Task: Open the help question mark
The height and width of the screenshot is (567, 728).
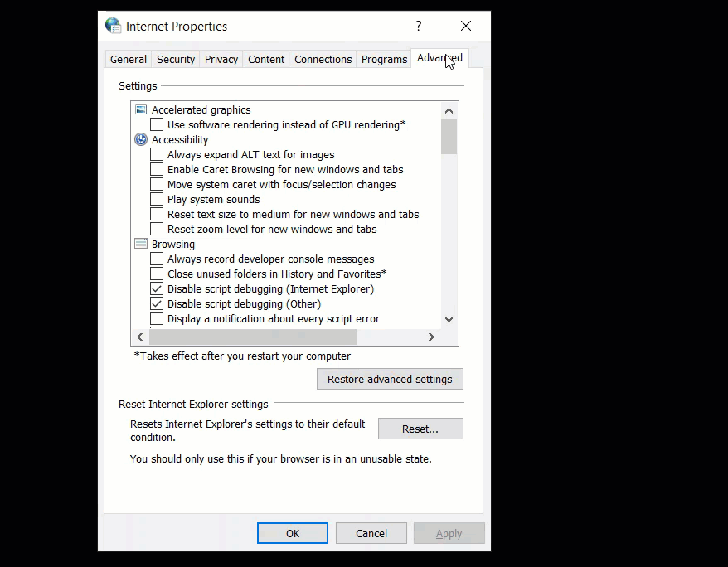Action: pyautogui.click(x=419, y=26)
